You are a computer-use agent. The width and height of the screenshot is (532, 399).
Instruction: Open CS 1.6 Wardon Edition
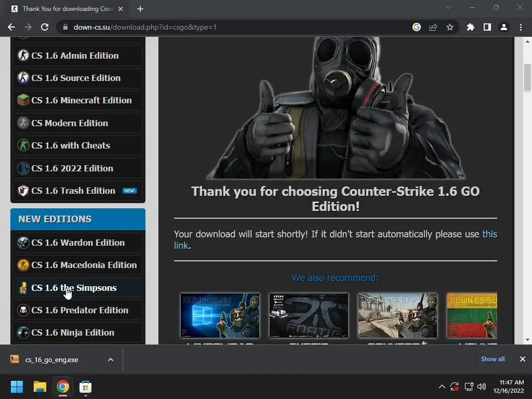point(78,243)
